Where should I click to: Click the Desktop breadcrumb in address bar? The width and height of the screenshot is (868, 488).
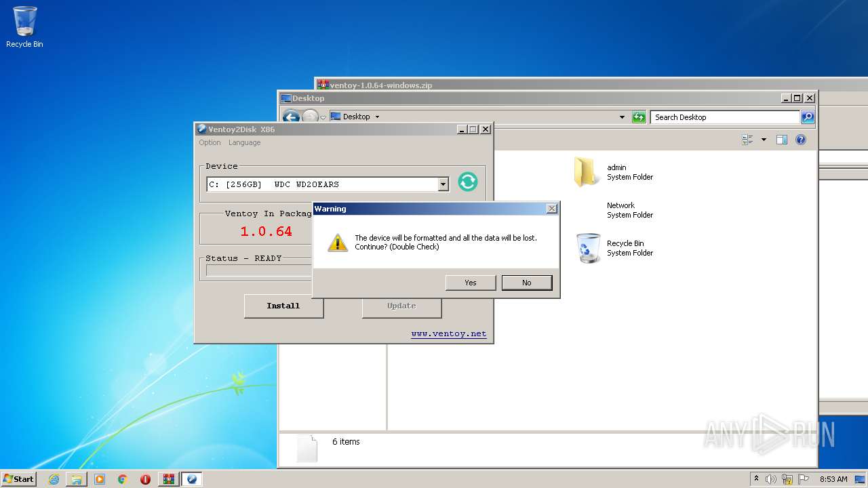[x=356, y=117]
